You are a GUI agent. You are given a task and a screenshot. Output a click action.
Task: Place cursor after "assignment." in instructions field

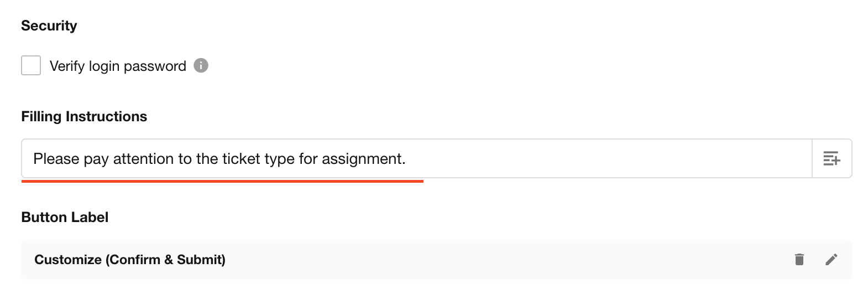[407, 159]
